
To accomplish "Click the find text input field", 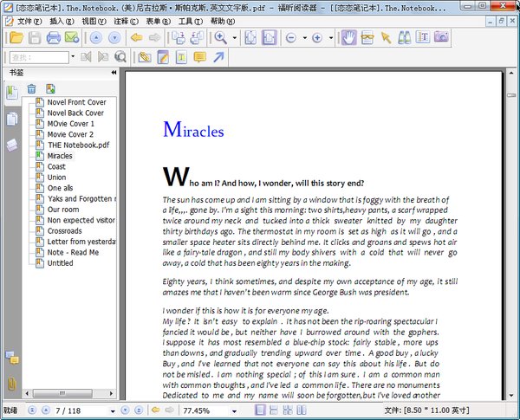I will click(39, 57).
